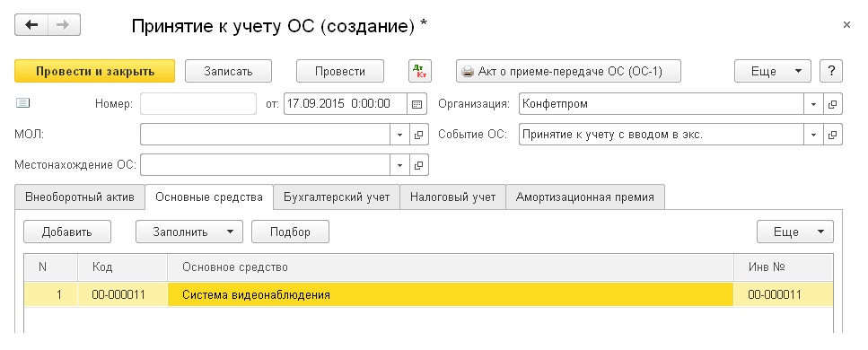
Task: Select the Система видеонаблюдения table row
Action: point(428,294)
